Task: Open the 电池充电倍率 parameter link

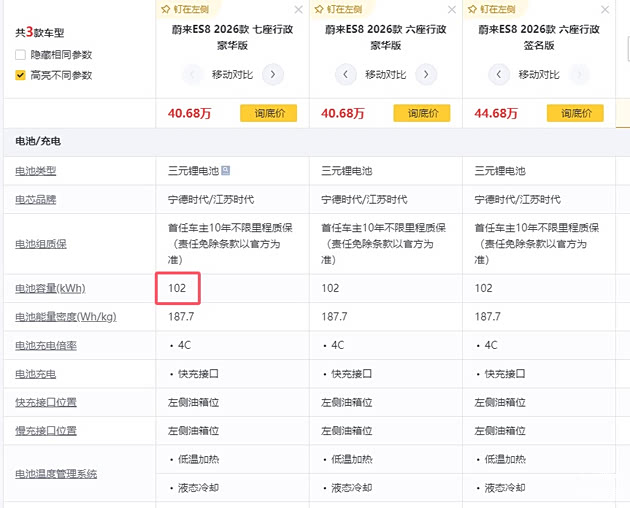Action: (46, 345)
